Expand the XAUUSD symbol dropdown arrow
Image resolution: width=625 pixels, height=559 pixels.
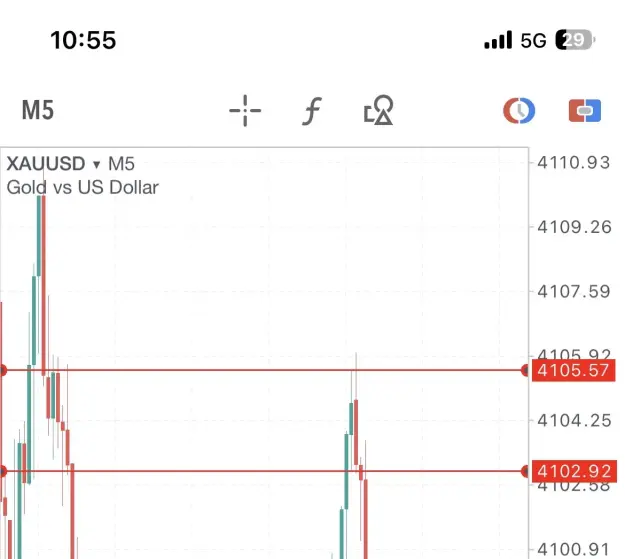96,164
